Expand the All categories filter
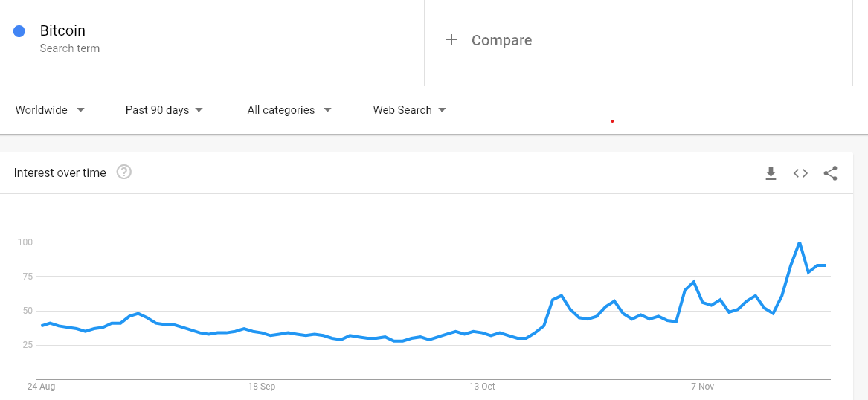Screen dimensions: 868x400 pyautogui.click(x=289, y=110)
